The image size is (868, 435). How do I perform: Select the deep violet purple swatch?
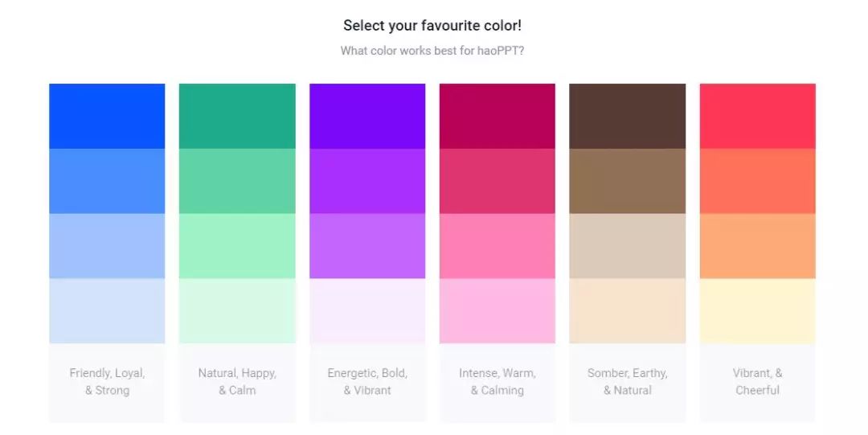click(x=367, y=116)
